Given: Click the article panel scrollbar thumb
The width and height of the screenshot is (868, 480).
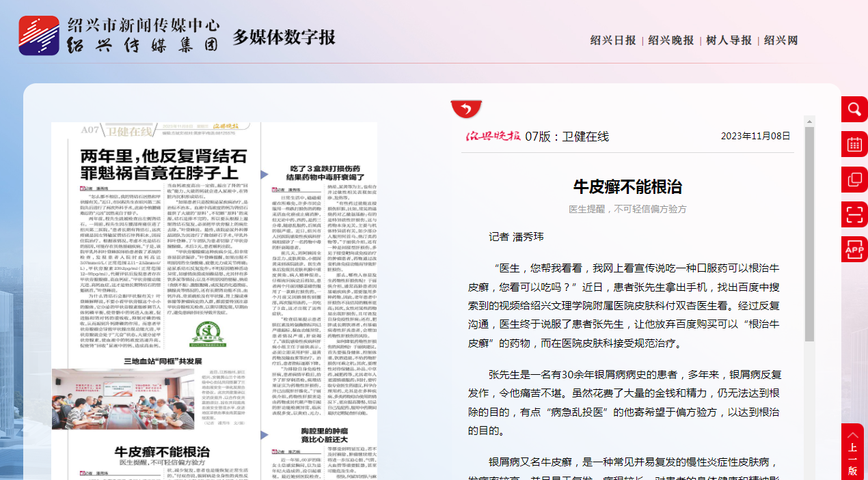Looking at the screenshot, I should coord(810,234).
